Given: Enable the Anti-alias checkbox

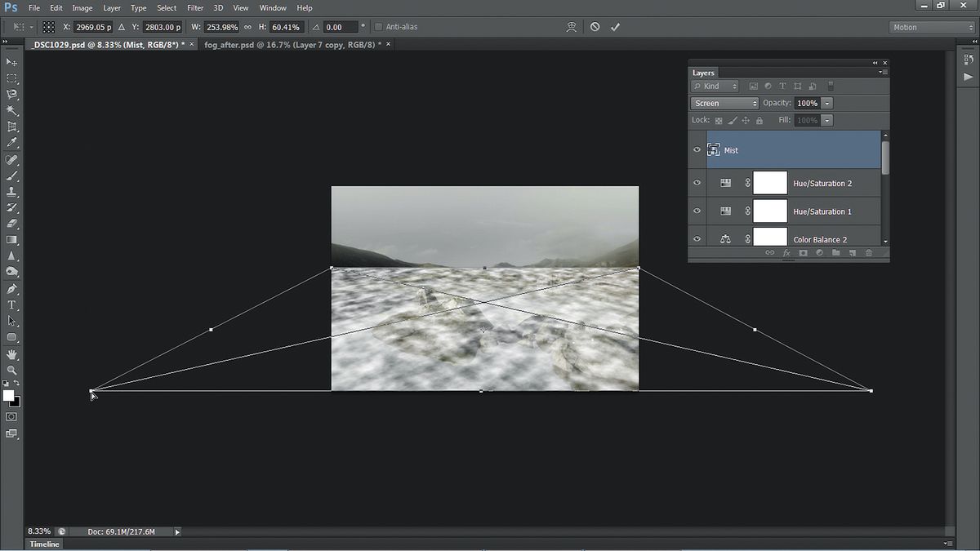Looking at the screenshot, I should (378, 27).
